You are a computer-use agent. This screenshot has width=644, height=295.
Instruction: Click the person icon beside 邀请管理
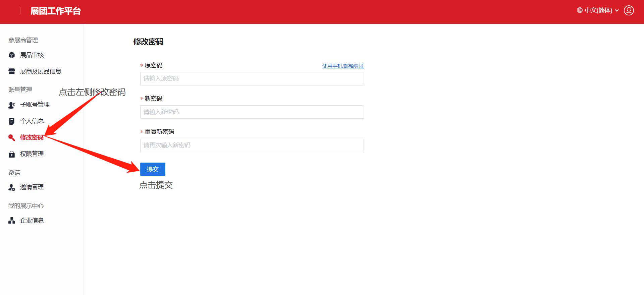click(x=12, y=187)
